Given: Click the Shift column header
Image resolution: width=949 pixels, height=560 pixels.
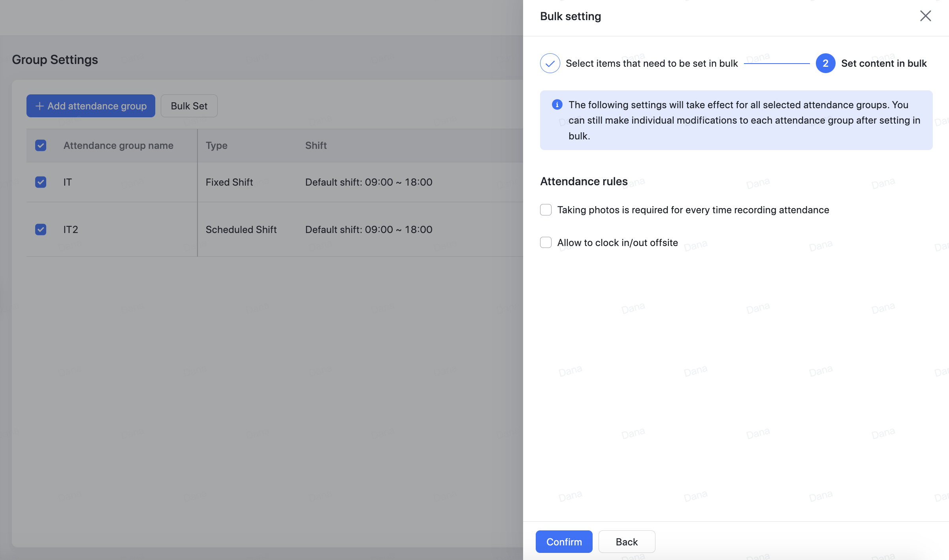Looking at the screenshot, I should coord(316,145).
